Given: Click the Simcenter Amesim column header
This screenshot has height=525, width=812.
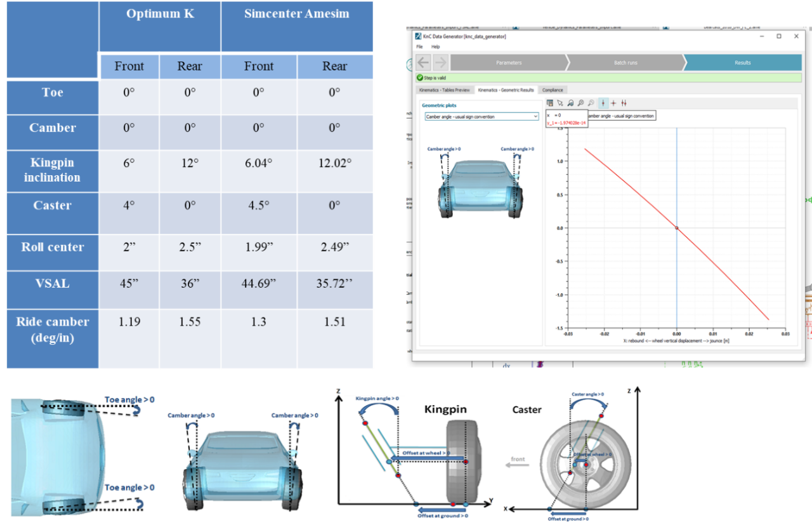Looking at the screenshot, I should point(296,27).
